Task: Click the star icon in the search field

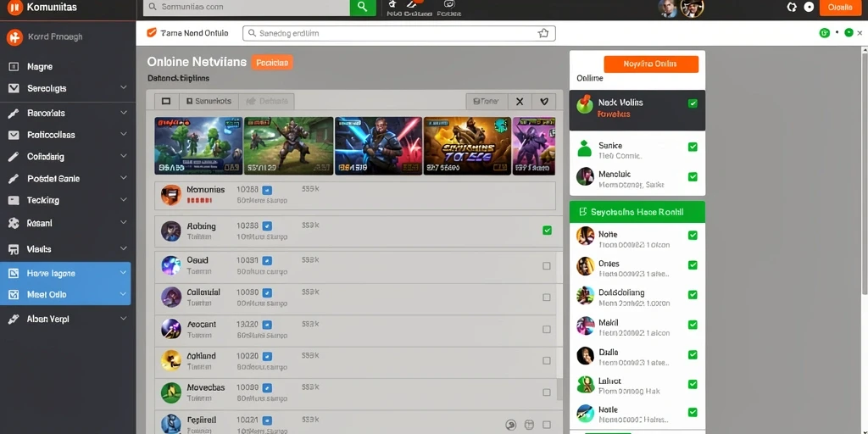Action: (x=543, y=33)
